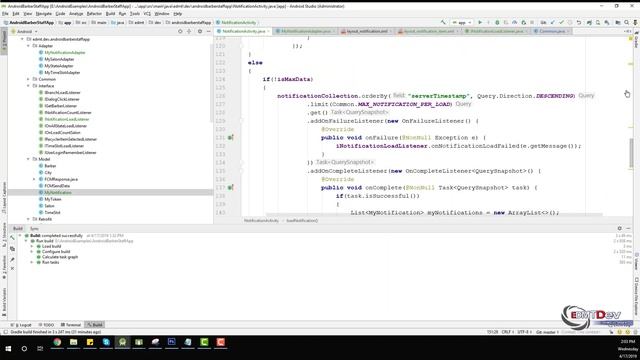Expand the Common folder in project tree

[x=29, y=79]
